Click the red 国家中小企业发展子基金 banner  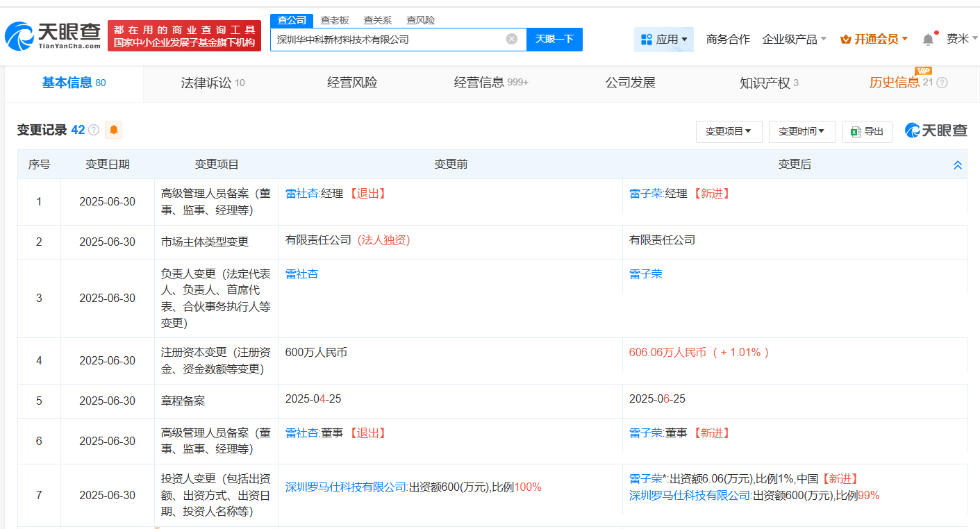pyautogui.click(x=185, y=35)
